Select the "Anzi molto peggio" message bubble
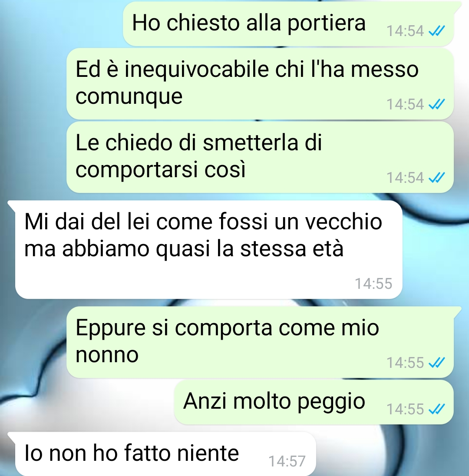The width and height of the screenshot is (469, 476). 314,402
